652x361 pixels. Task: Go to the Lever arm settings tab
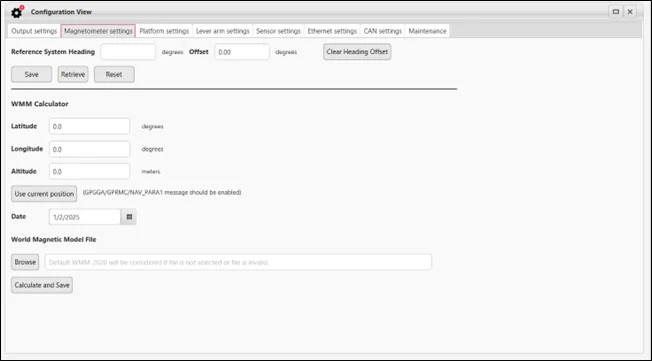(223, 31)
